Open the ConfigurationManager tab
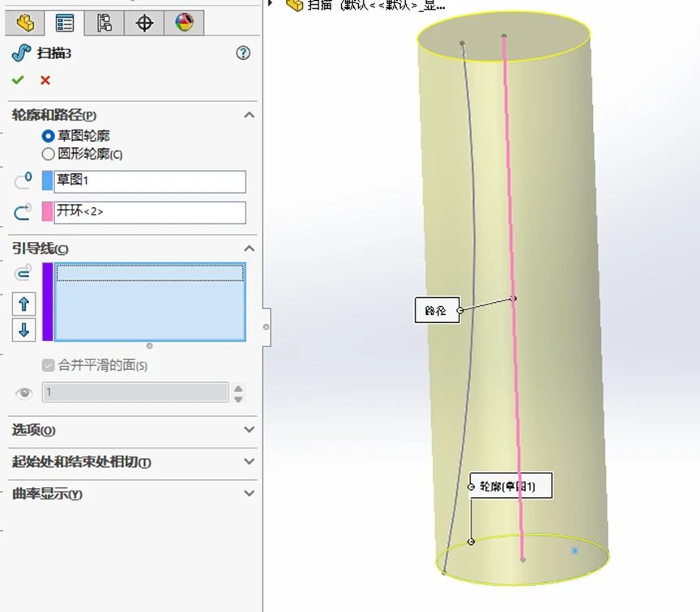The image size is (700, 612). pos(104,23)
